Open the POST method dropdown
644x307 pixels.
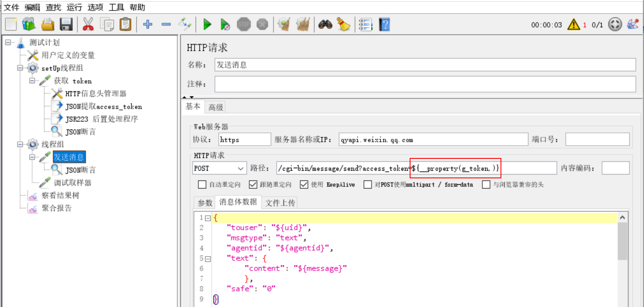pos(219,169)
